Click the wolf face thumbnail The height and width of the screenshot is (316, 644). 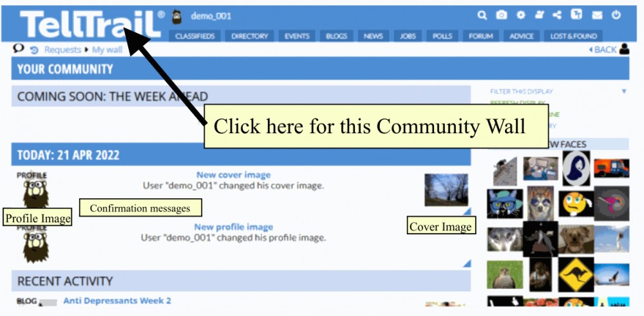tap(505, 239)
